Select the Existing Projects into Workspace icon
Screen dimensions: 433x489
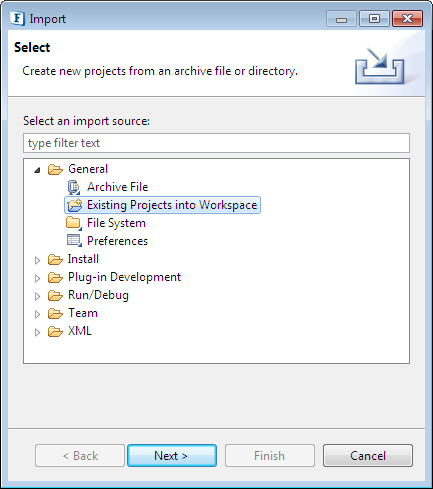click(x=74, y=205)
